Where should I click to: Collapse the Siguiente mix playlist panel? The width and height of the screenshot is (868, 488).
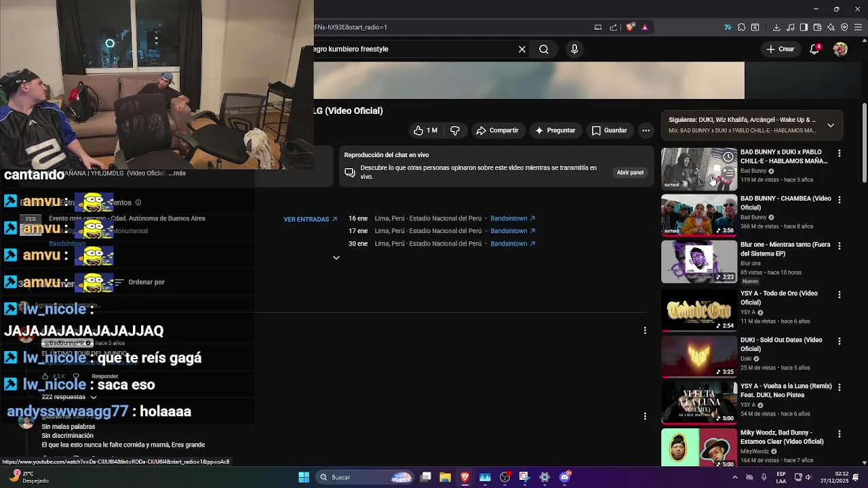pyautogui.click(x=831, y=125)
